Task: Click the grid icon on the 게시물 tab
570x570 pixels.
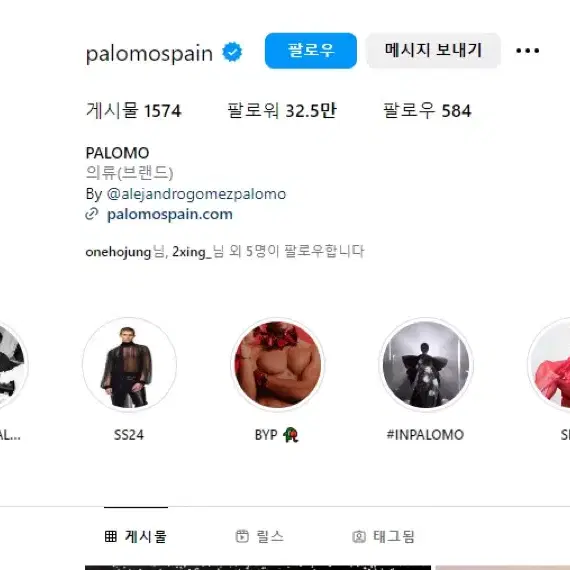Action: [x=111, y=536]
